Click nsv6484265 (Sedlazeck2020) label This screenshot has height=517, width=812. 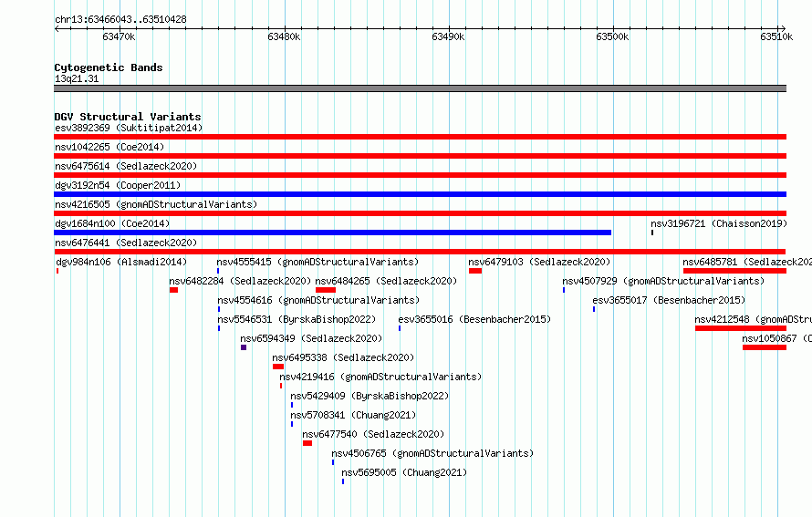386,281
